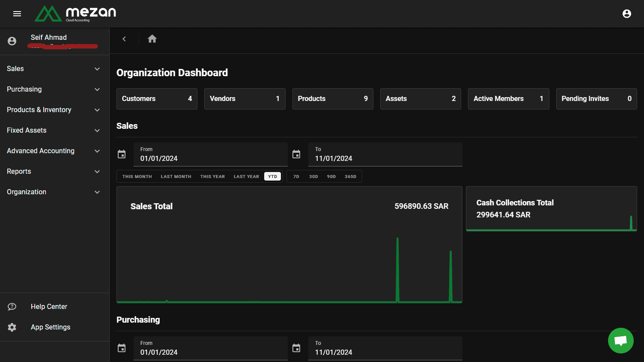Select the 30D range
Screen dimensions: 644x362
(x=313, y=176)
